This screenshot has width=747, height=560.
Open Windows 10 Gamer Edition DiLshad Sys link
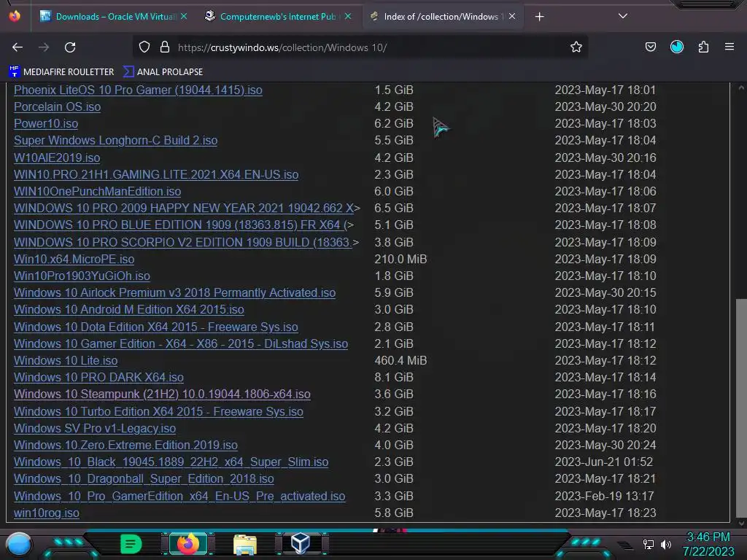pyautogui.click(x=181, y=344)
